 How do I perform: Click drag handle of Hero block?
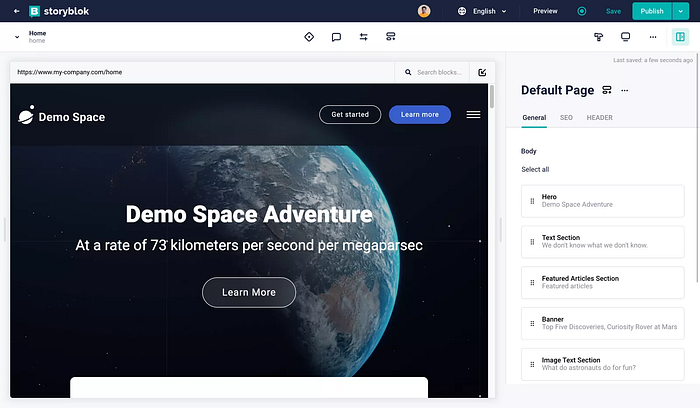click(532, 201)
